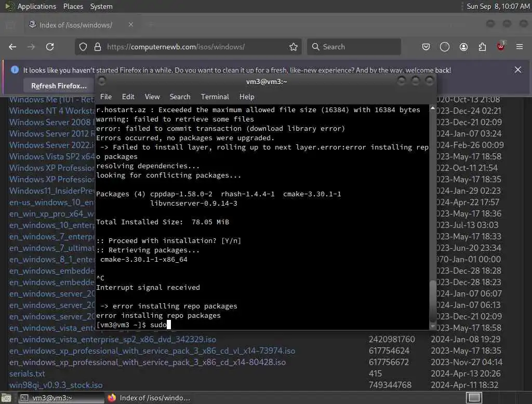
Task: Open Windows Vista SP2 x64 link
Action: pos(52,156)
